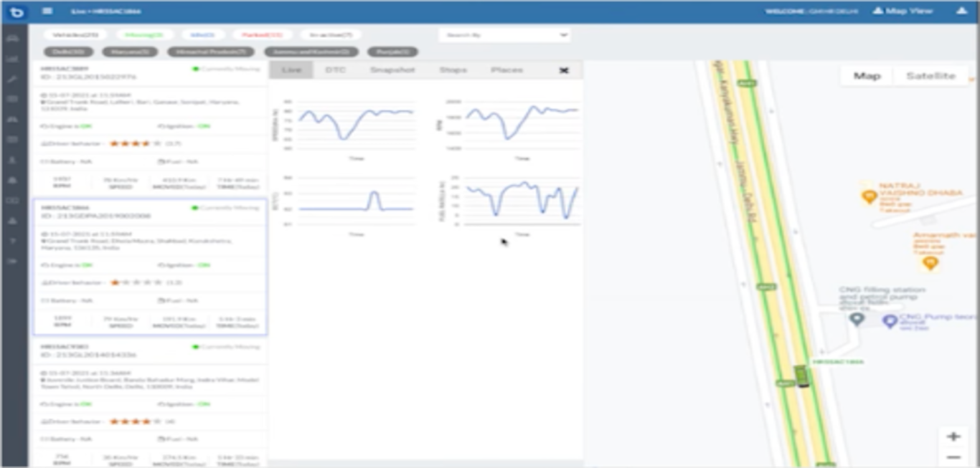The width and height of the screenshot is (980, 468).
Task: Click the Natraj Vaishno Dhaba map marker
Action: (x=870, y=195)
